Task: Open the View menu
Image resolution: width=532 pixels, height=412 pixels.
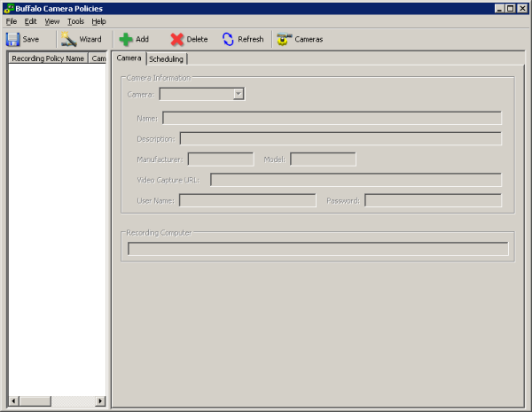Action: [52, 21]
